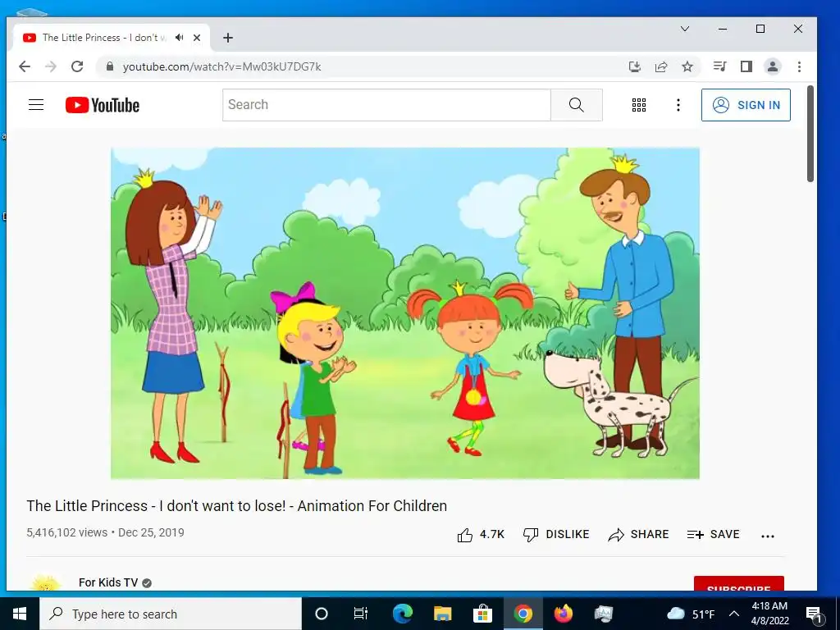This screenshot has width=840, height=630.
Task: Open the notification center icon
Action: (815, 614)
